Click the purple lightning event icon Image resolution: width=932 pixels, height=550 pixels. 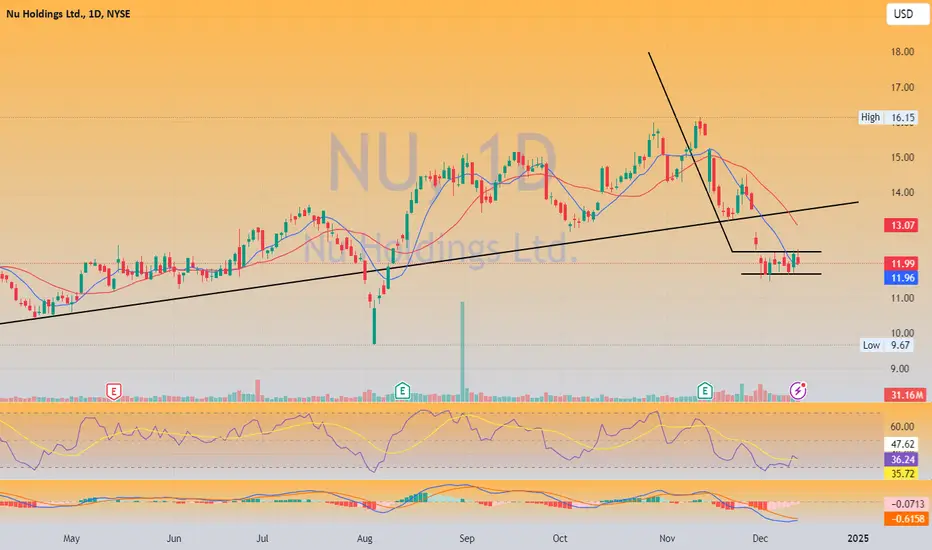(x=798, y=391)
